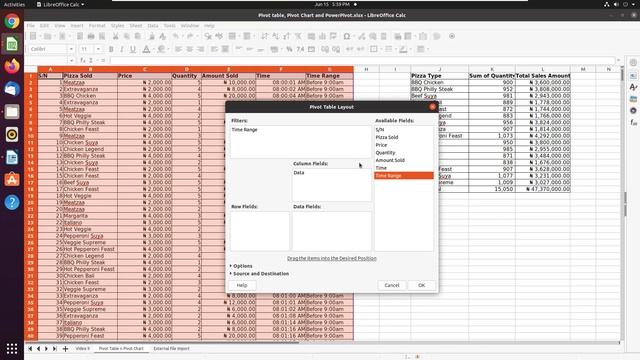The image size is (640, 360).
Task: Click Center Horizontally icon in formatting toolbar
Action: point(189,49)
